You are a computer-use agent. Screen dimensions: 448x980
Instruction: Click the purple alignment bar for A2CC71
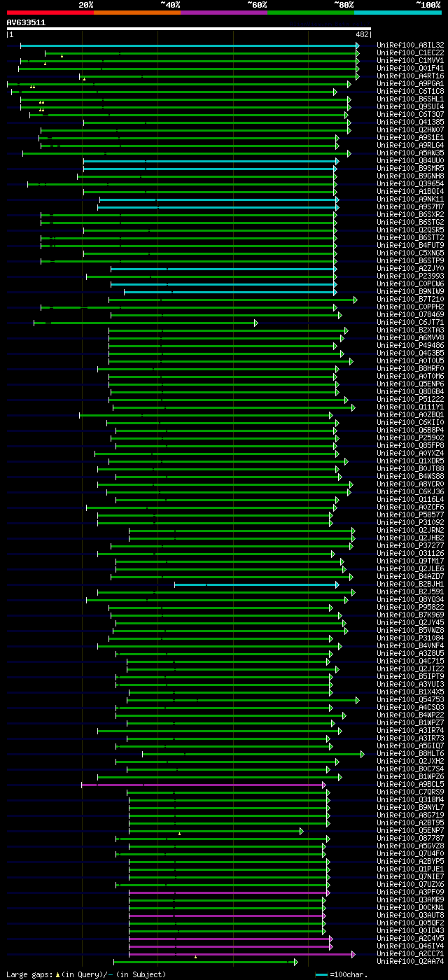[242, 954]
